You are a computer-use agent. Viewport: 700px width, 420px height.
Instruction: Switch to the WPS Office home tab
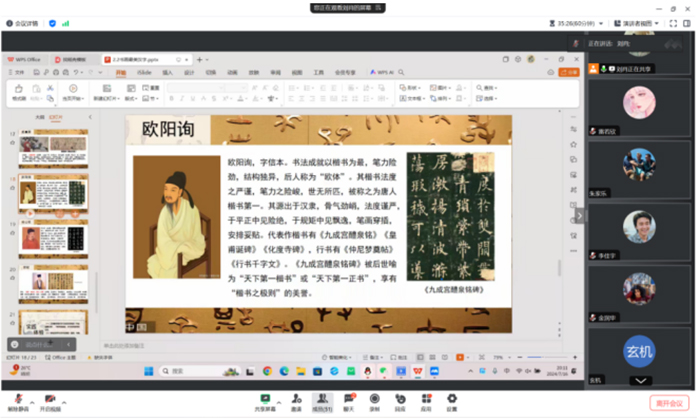click(x=25, y=59)
